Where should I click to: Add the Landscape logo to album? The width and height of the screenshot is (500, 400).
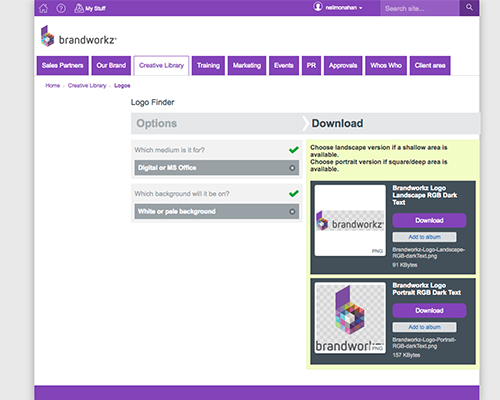coord(425,237)
